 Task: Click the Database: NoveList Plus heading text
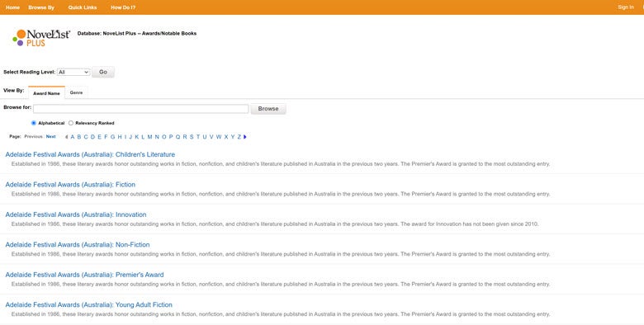click(137, 33)
